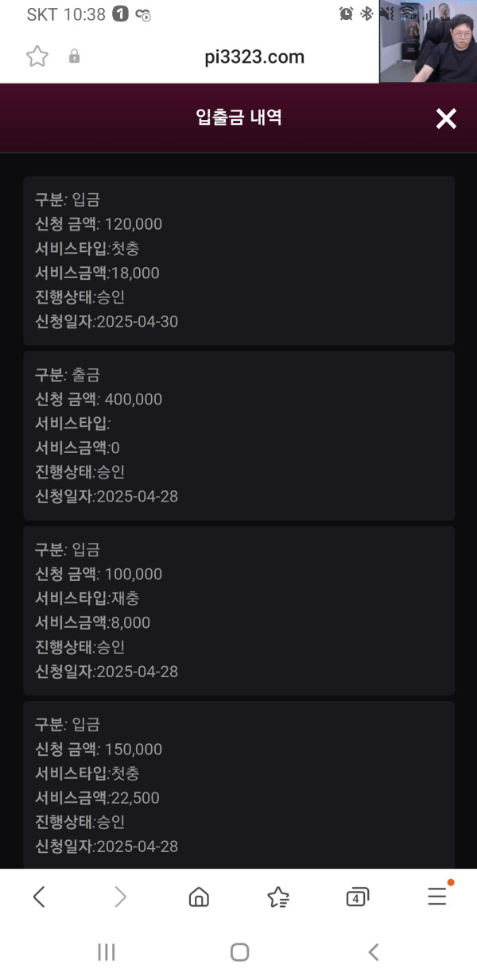The height and width of the screenshot is (980, 477).
Task: Tap the bookmark star in address bar
Action: tap(37, 56)
